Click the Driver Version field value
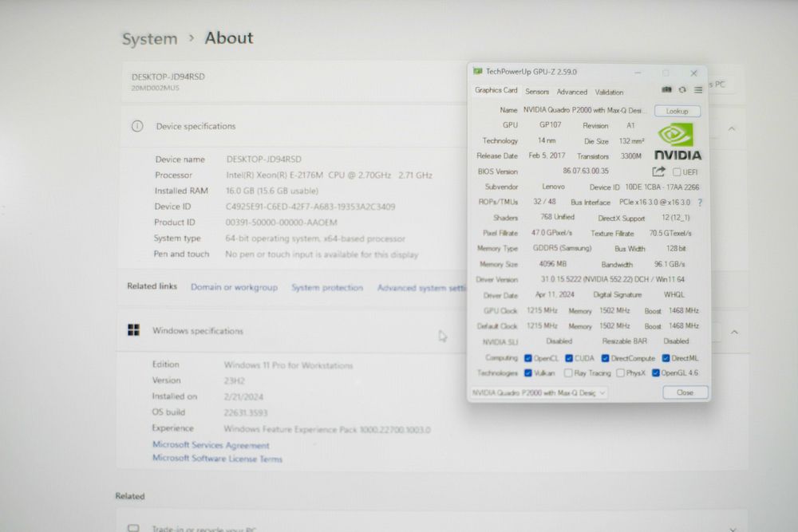The height and width of the screenshot is (532, 798). point(612,279)
